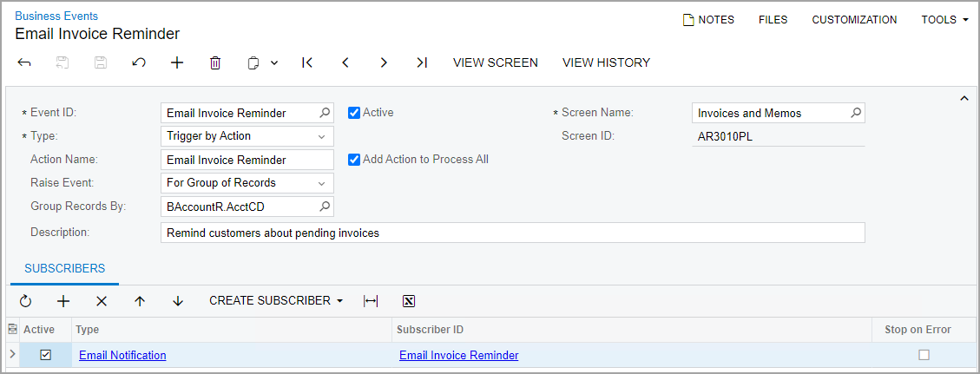This screenshot has height=374, width=980.
Task: Click the Undo icon in the toolbar
Action: (x=139, y=62)
